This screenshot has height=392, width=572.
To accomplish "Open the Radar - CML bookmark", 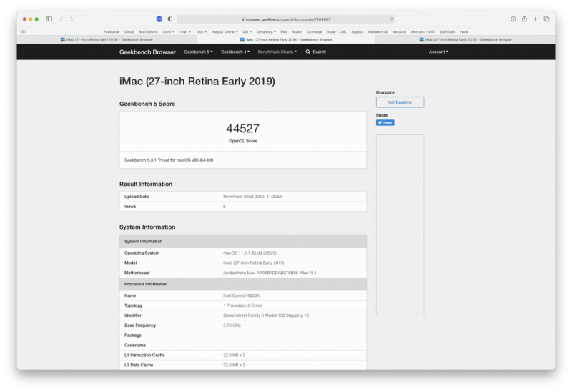I will click(x=336, y=31).
